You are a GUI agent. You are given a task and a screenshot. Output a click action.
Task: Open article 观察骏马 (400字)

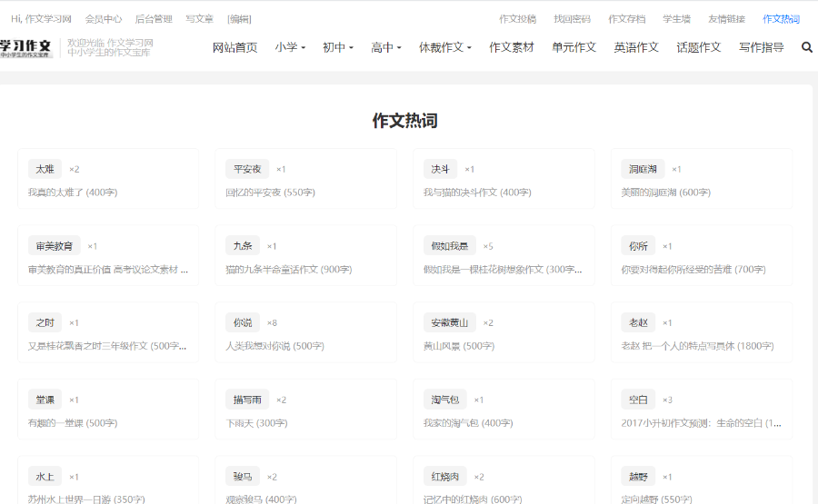pos(262,499)
